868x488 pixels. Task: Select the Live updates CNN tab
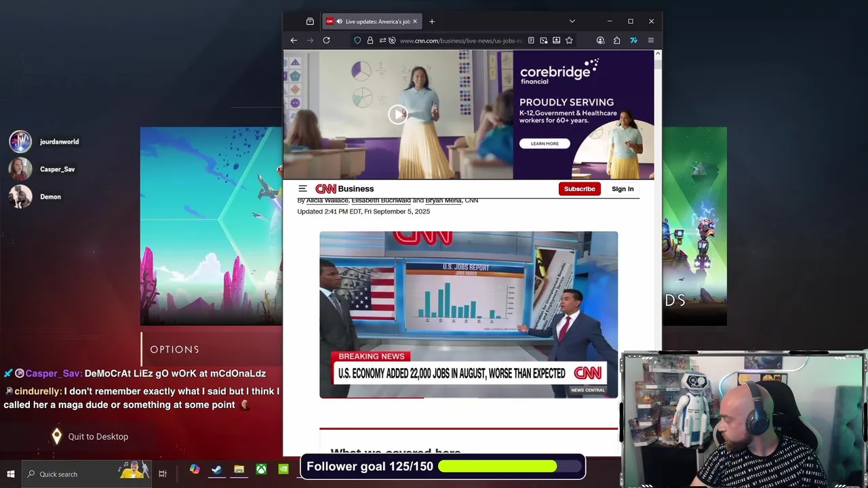[372, 22]
